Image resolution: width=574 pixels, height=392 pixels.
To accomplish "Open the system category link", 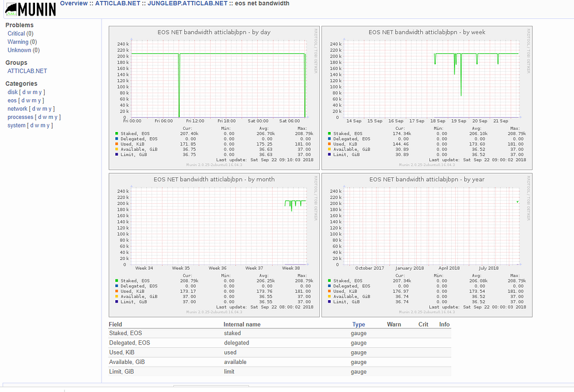I will tap(17, 125).
